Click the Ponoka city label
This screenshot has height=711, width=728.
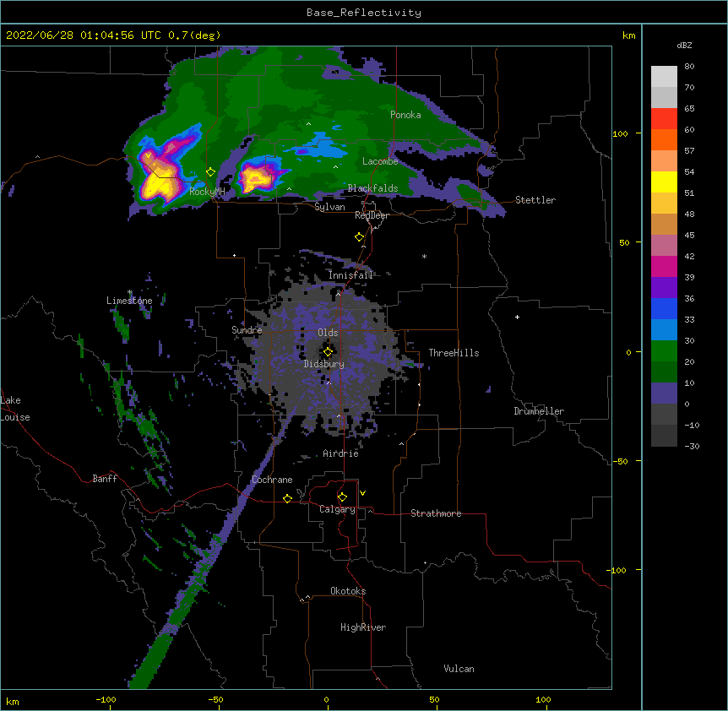click(405, 115)
